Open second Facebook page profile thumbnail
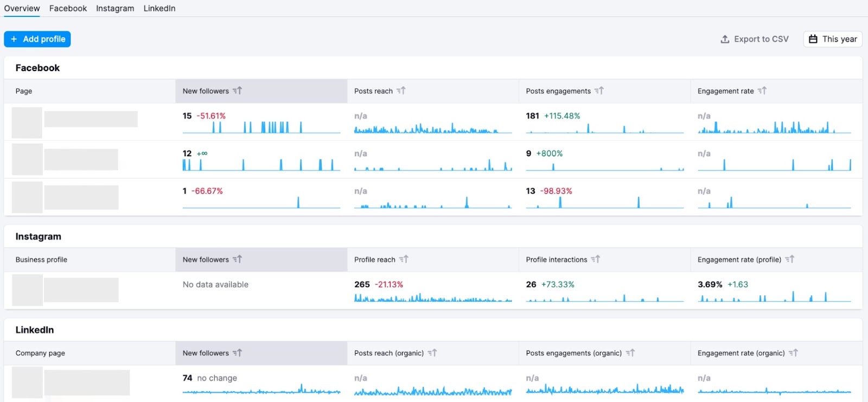Screen dimensions: 868x402 tap(27, 159)
